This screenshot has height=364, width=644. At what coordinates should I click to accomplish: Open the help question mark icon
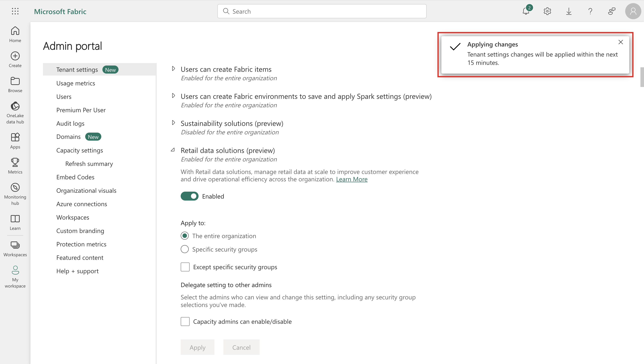[x=590, y=11]
